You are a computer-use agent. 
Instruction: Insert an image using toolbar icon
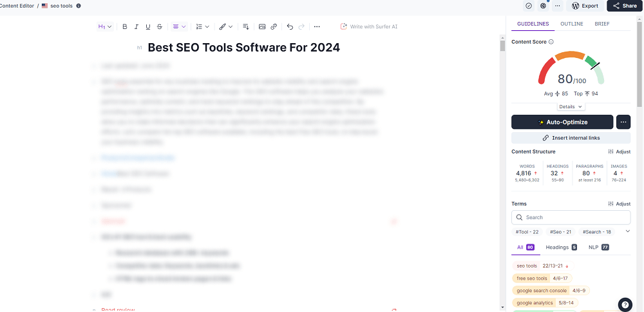tap(262, 26)
